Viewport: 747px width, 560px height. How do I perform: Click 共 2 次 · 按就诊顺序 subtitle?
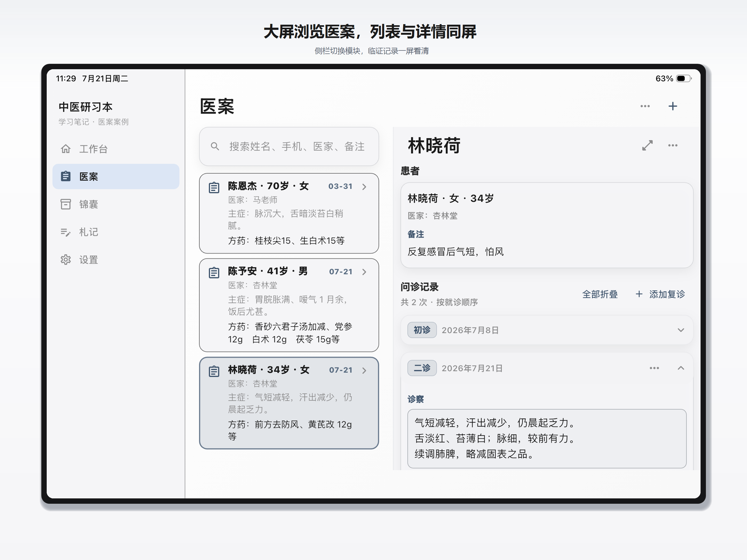[x=439, y=302]
